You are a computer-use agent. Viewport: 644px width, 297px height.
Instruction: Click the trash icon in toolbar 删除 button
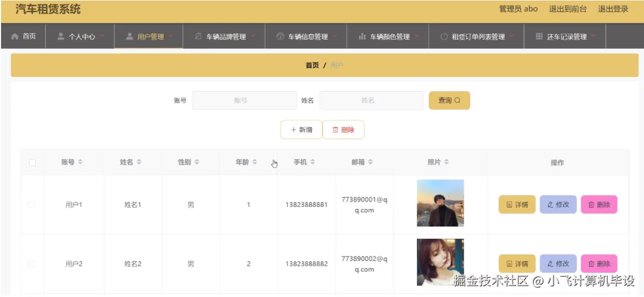click(x=336, y=130)
